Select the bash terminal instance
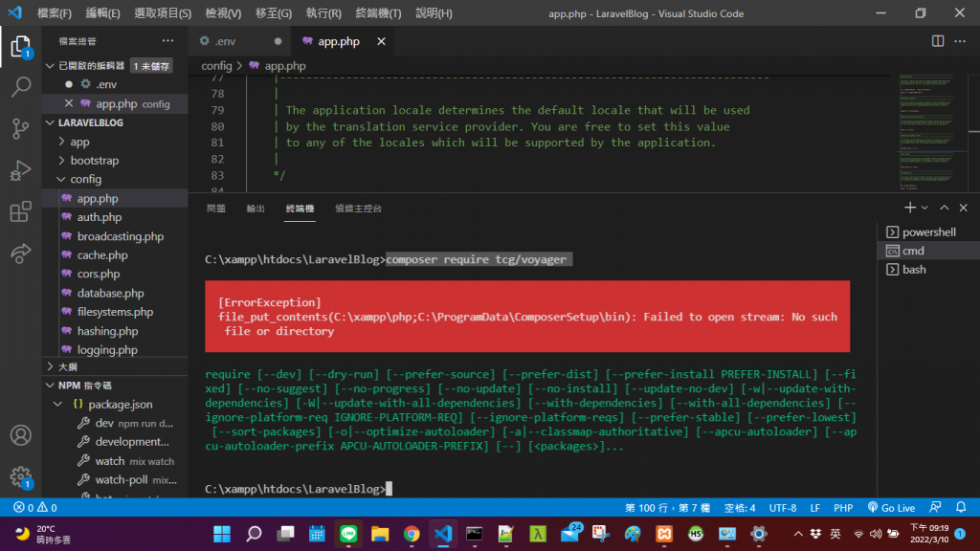The height and width of the screenshot is (551, 980). (928, 269)
